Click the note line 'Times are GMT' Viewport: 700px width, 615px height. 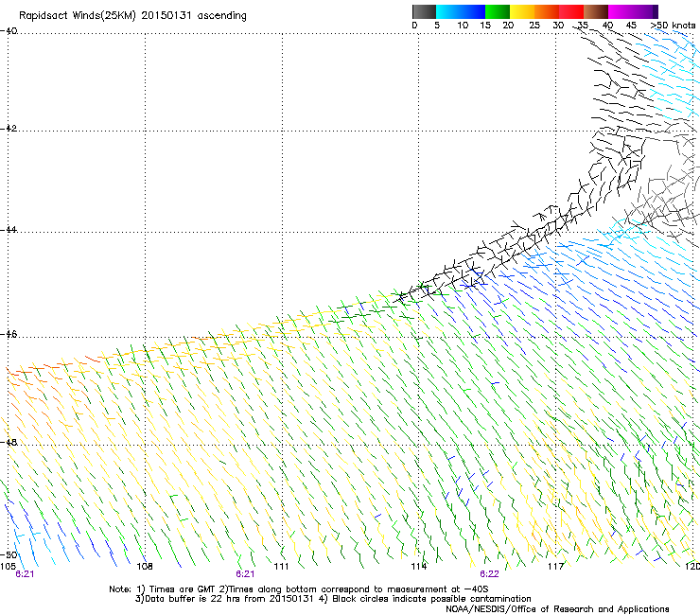coord(183,589)
